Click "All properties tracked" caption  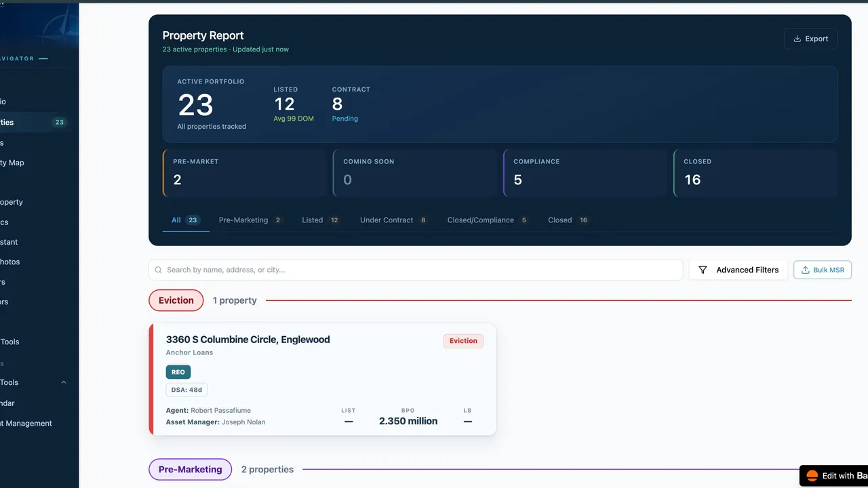(x=212, y=127)
